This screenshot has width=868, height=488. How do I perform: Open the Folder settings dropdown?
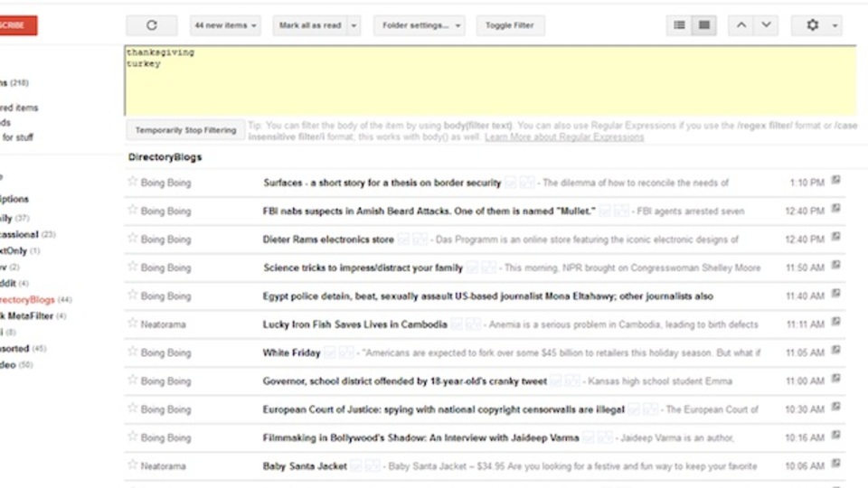(419, 25)
